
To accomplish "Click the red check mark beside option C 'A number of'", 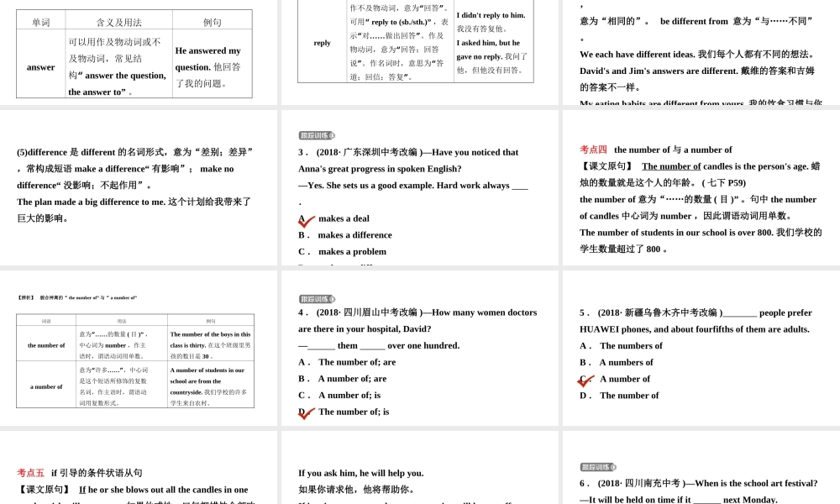I will 586,381.
